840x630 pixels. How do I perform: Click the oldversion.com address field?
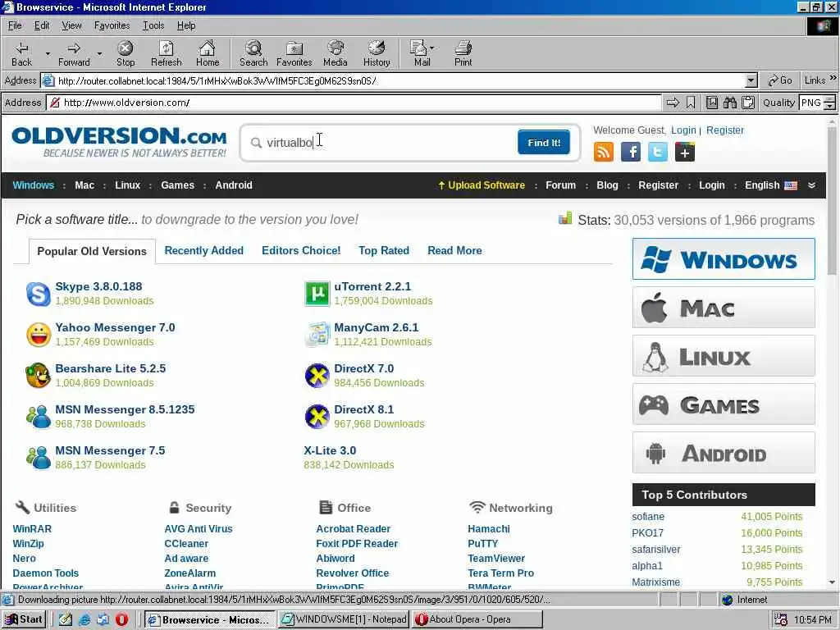click(x=354, y=103)
